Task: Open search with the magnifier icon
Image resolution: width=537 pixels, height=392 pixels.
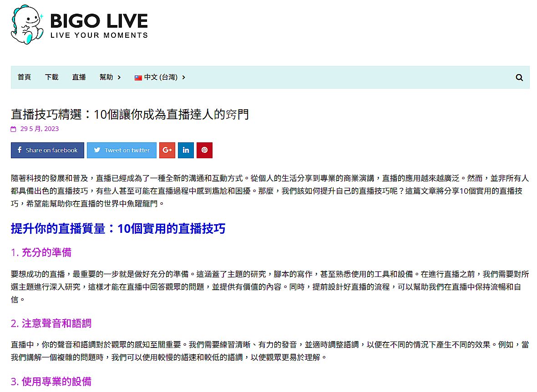Action: tap(519, 77)
